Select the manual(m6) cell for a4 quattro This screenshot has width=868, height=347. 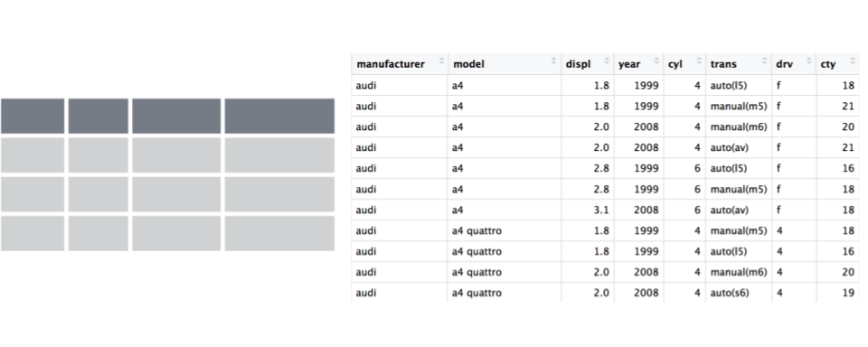[x=739, y=272]
